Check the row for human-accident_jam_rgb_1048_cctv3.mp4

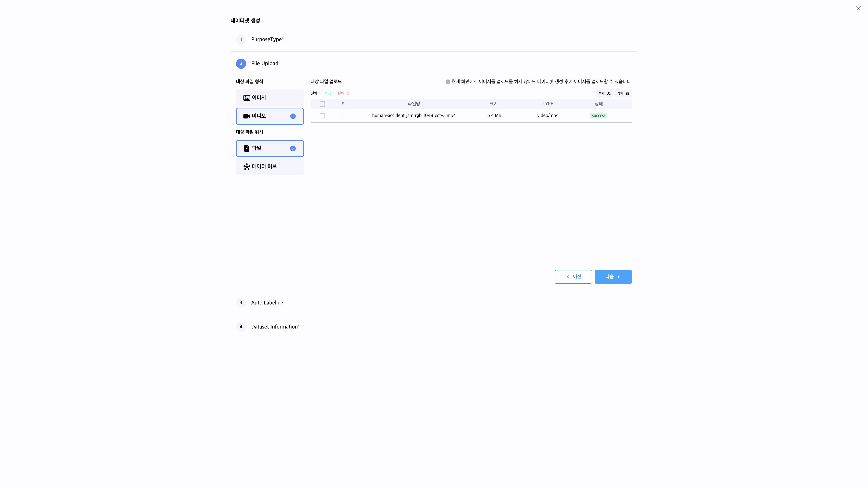click(322, 116)
